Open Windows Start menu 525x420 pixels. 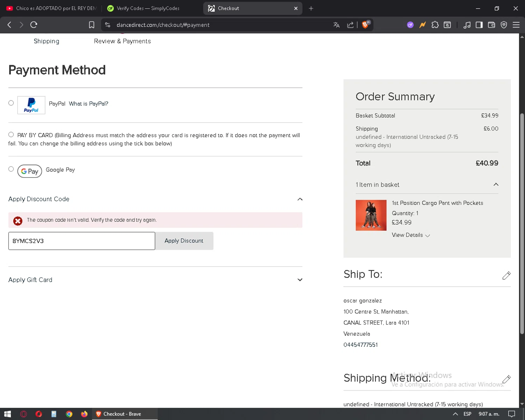8,414
